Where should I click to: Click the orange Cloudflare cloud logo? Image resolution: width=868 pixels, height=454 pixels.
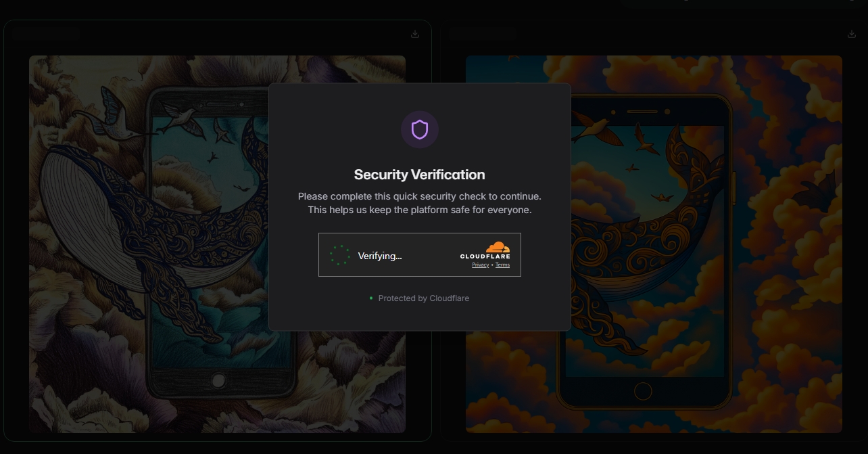click(x=498, y=247)
